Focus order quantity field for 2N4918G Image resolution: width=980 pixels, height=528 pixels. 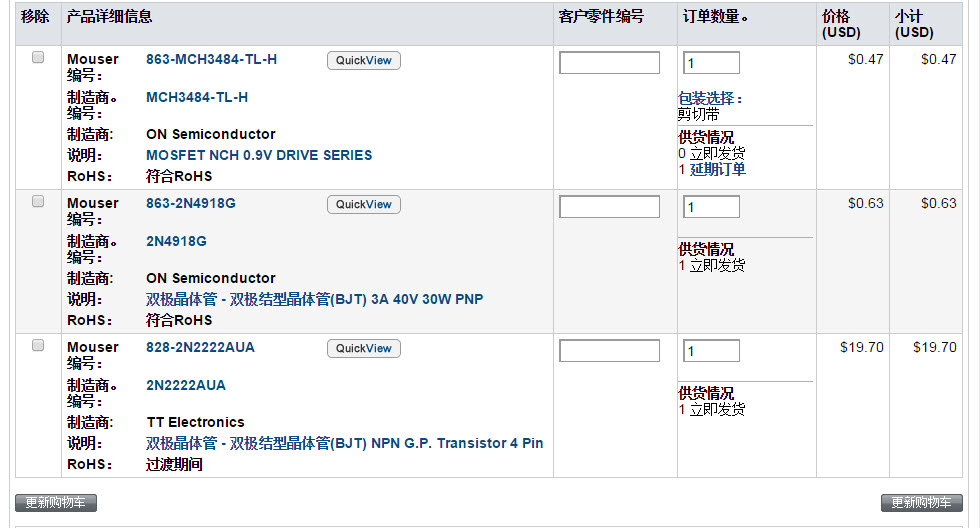tap(711, 207)
